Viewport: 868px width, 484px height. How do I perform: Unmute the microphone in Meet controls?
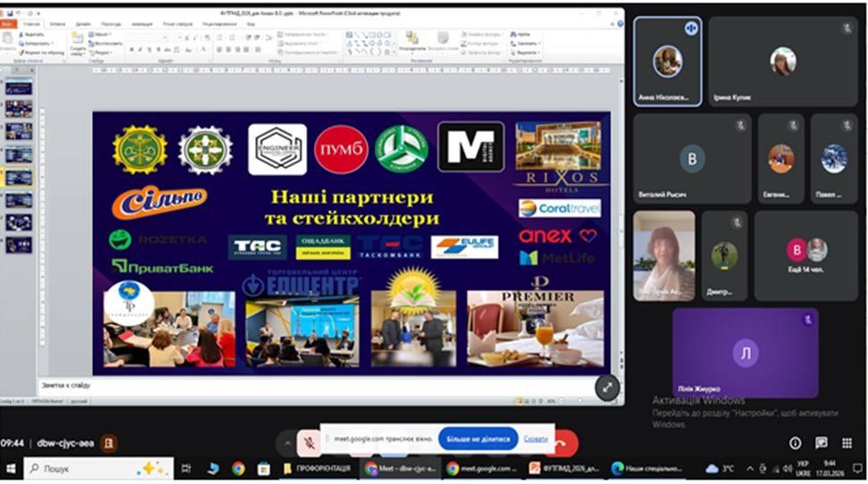[x=308, y=441]
